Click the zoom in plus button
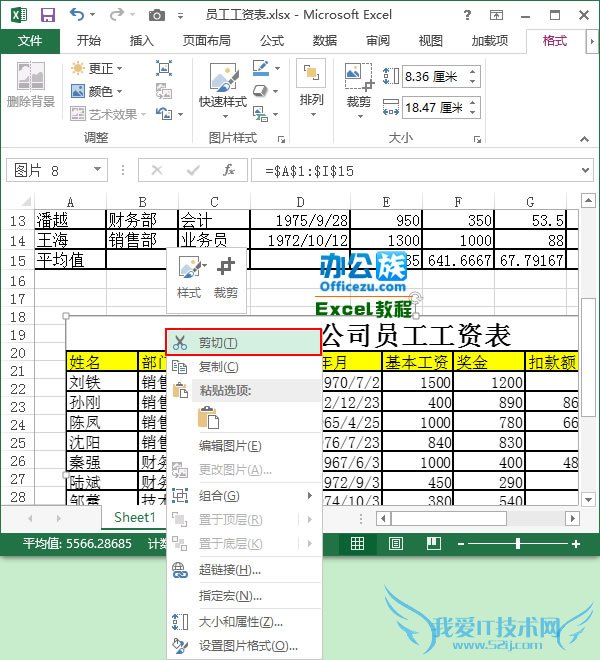This screenshot has height=660, width=600. click(x=576, y=544)
